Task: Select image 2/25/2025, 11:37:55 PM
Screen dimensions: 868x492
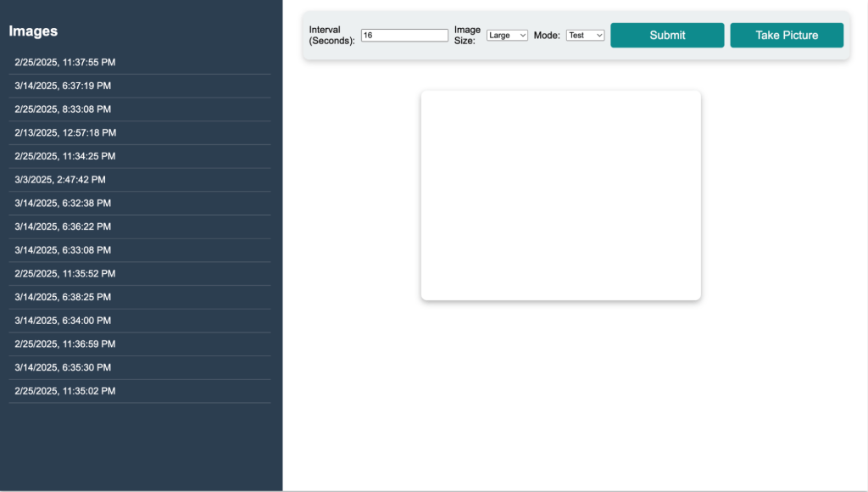Action: tap(65, 63)
